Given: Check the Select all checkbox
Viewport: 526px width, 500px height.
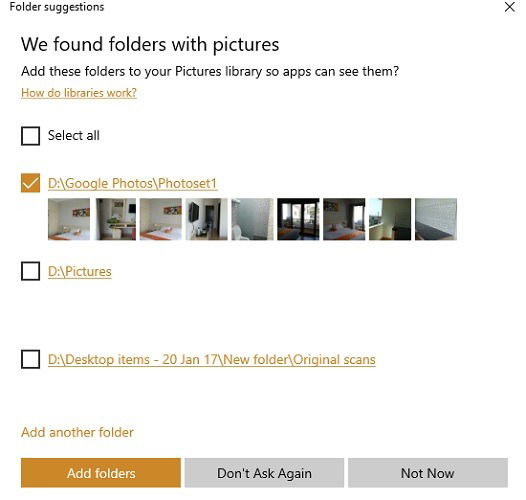Looking at the screenshot, I should 30,136.
